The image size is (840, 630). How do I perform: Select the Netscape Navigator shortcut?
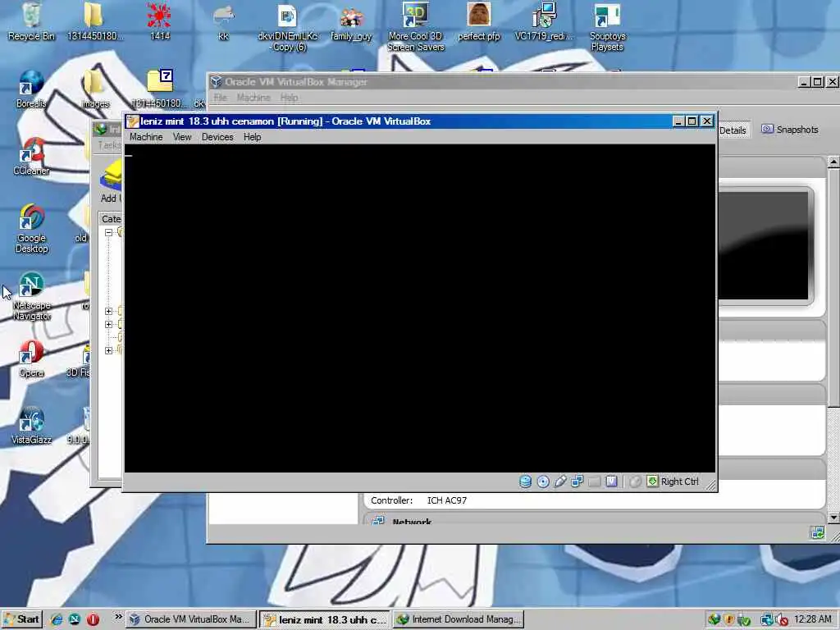[x=32, y=296]
